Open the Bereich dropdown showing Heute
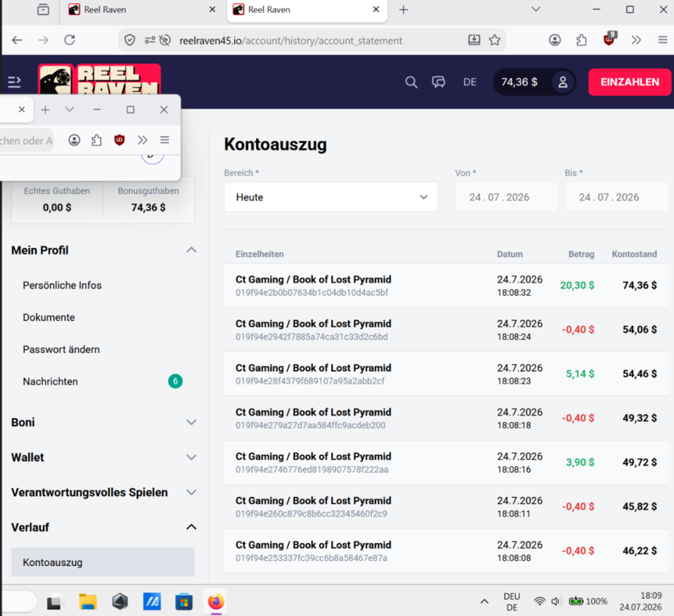The height and width of the screenshot is (616, 674). pyautogui.click(x=331, y=197)
